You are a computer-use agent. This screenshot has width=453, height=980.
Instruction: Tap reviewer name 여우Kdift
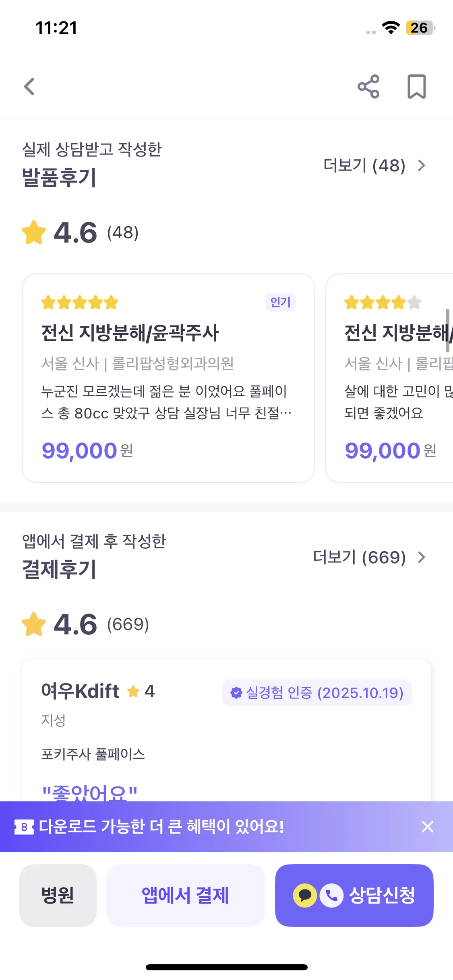pyautogui.click(x=80, y=691)
